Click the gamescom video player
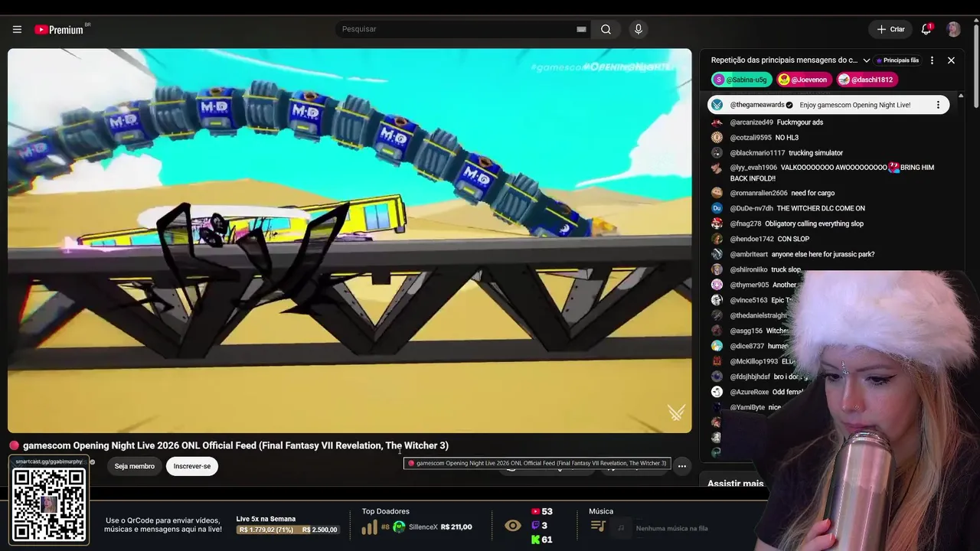This screenshot has width=980, height=551. coord(350,240)
